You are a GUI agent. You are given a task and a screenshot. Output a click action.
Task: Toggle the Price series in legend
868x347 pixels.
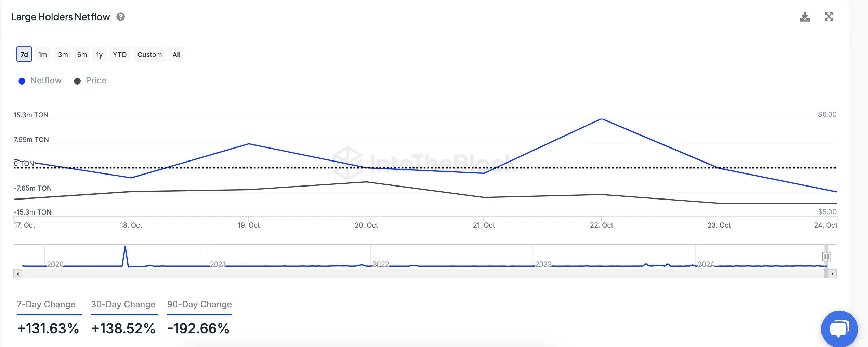click(91, 81)
